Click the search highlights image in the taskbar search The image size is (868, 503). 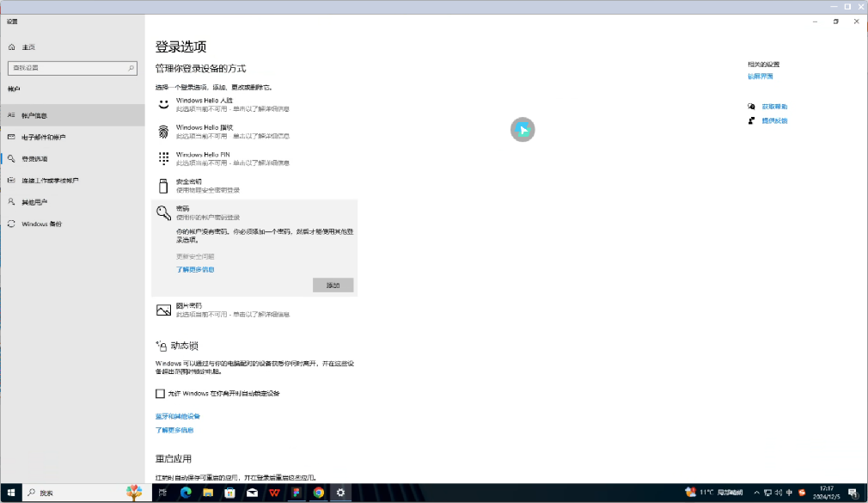pyautogui.click(x=134, y=493)
